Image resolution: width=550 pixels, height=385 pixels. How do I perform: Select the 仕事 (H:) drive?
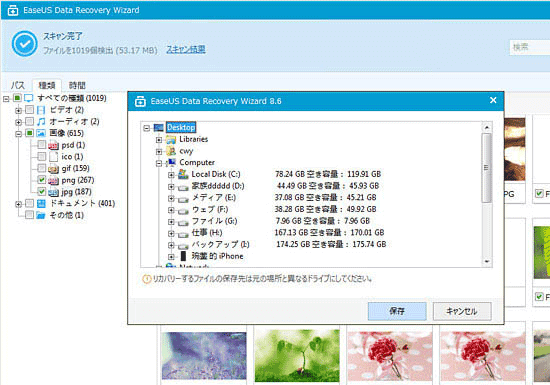coord(207,233)
